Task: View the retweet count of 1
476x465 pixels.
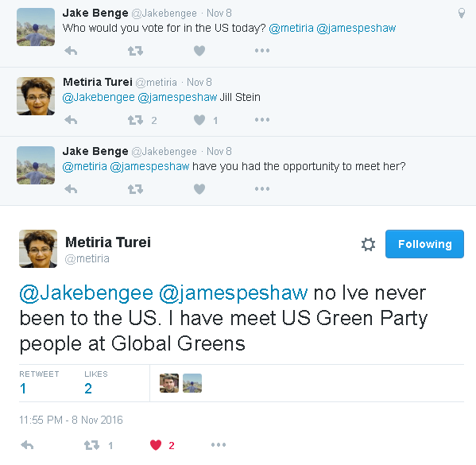Action: (x=39, y=383)
